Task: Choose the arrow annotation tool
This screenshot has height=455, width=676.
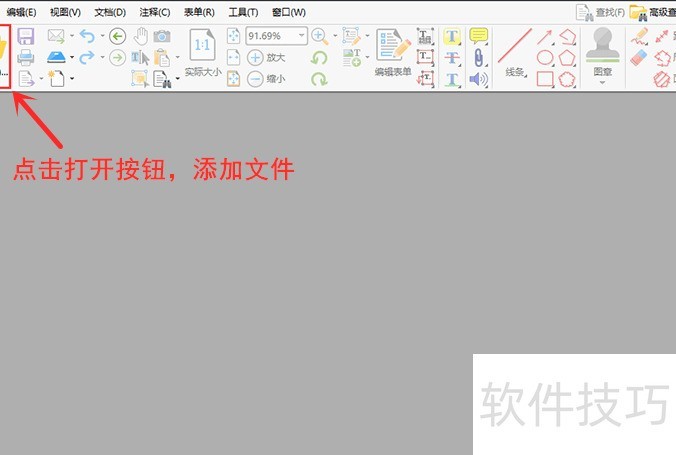Action: tap(546, 37)
